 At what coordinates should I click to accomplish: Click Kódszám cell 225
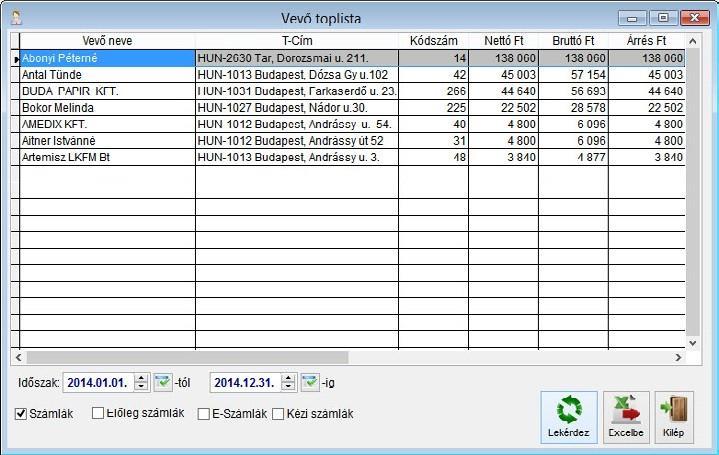pos(434,108)
